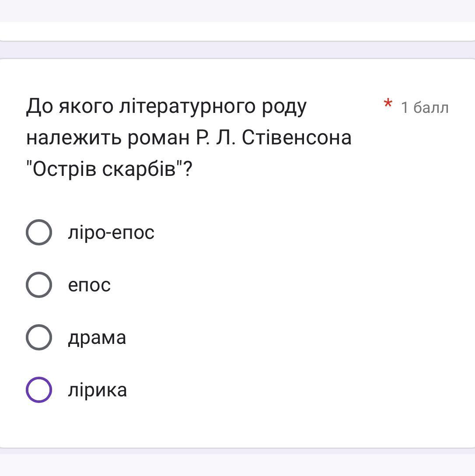This screenshot has height=476, width=475.
Task: Mark the лірика radio button
Action: [39, 390]
